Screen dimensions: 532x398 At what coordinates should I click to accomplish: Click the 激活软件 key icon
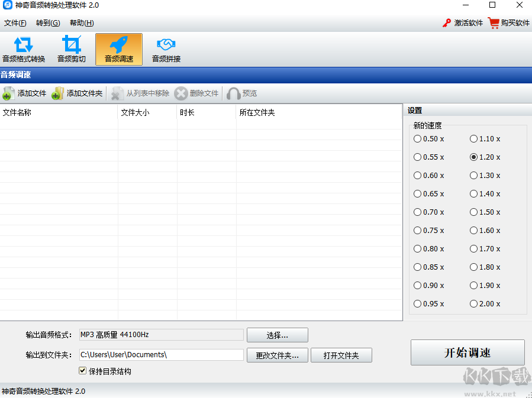tap(447, 23)
